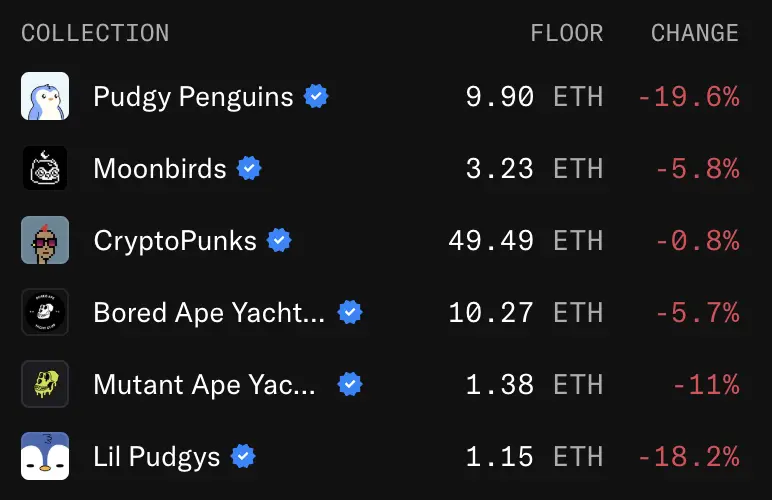This screenshot has width=772, height=500.
Task: Open Bored Ape Yacht Club logo icon
Action: point(45,312)
